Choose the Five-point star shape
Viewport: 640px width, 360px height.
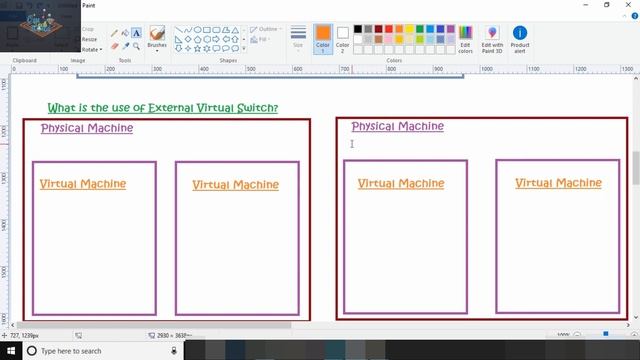(x=198, y=49)
